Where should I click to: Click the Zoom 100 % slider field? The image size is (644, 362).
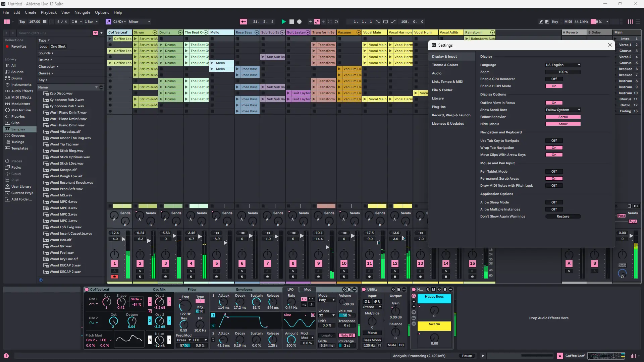(563, 72)
